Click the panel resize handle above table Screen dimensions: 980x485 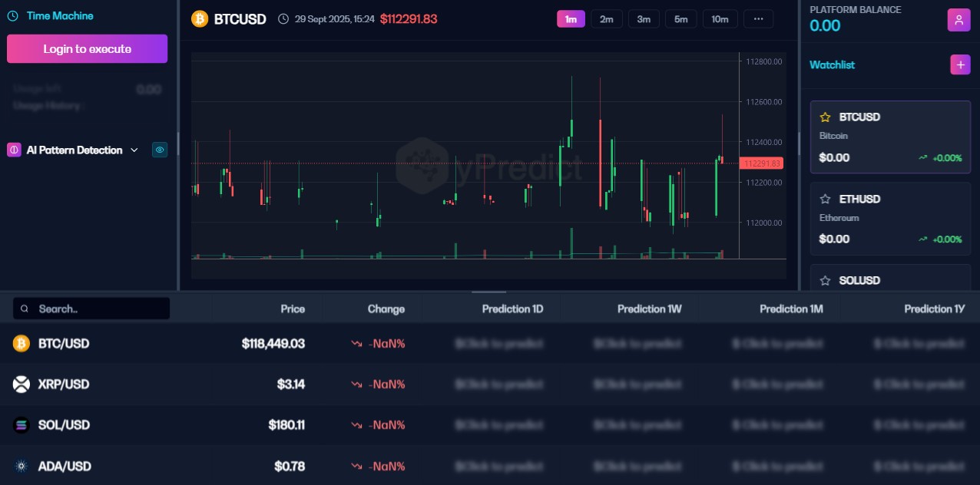pos(488,292)
